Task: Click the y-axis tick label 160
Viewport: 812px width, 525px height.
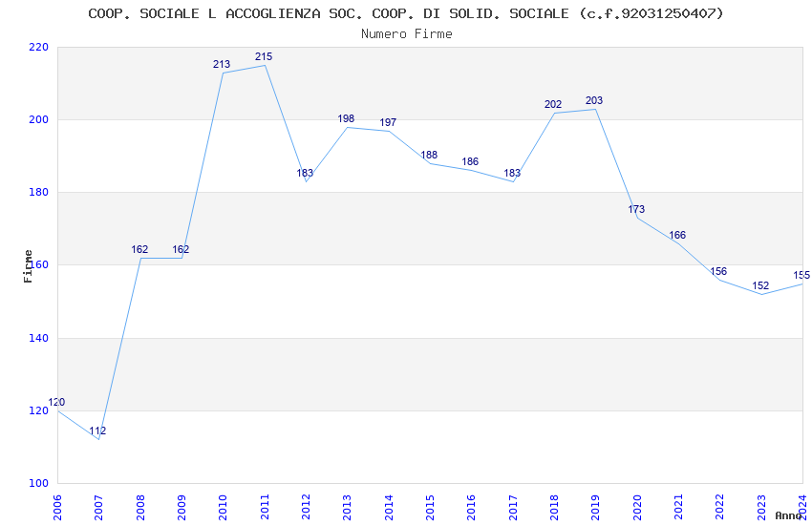Action: point(39,264)
